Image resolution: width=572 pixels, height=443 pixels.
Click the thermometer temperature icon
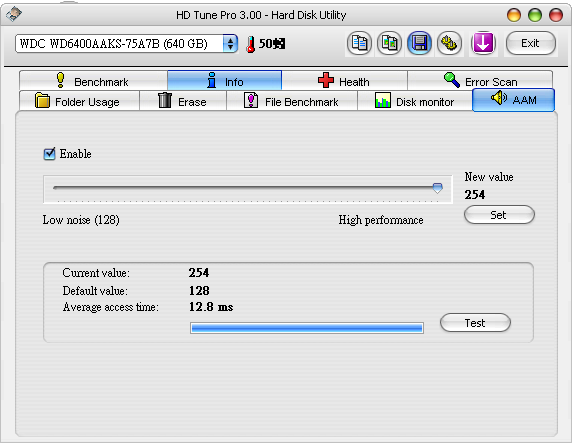point(250,44)
